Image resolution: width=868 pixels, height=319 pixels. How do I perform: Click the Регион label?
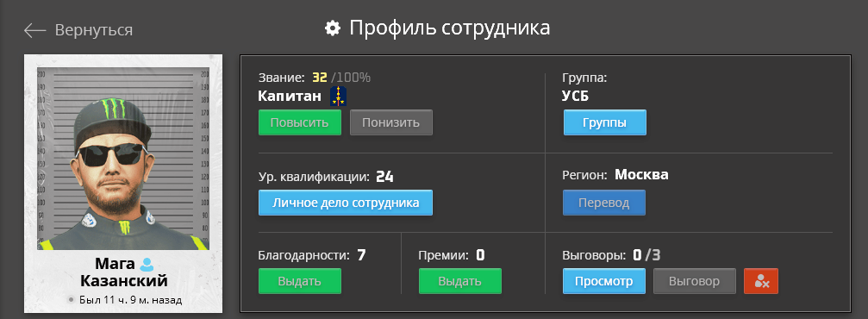pyautogui.click(x=585, y=176)
